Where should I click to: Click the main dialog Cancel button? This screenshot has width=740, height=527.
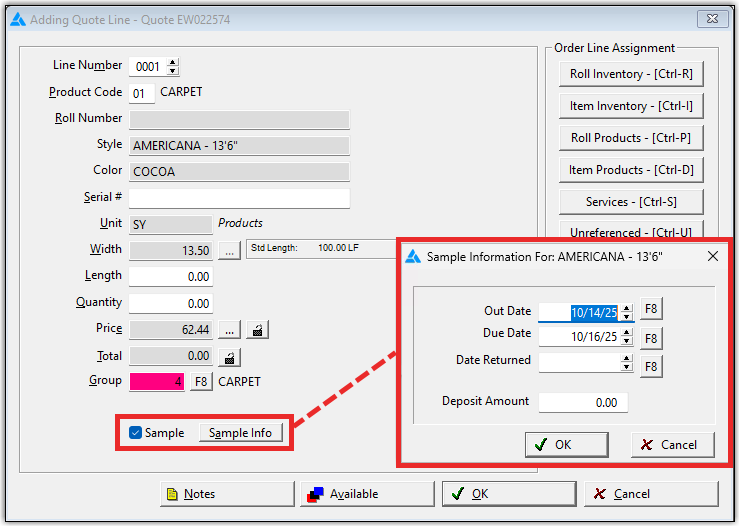coord(651,494)
